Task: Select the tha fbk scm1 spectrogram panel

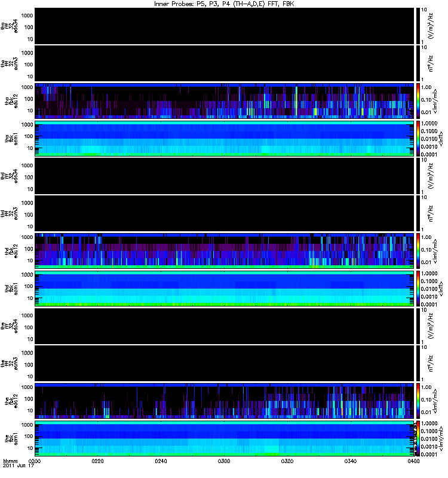Action: tap(225, 139)
